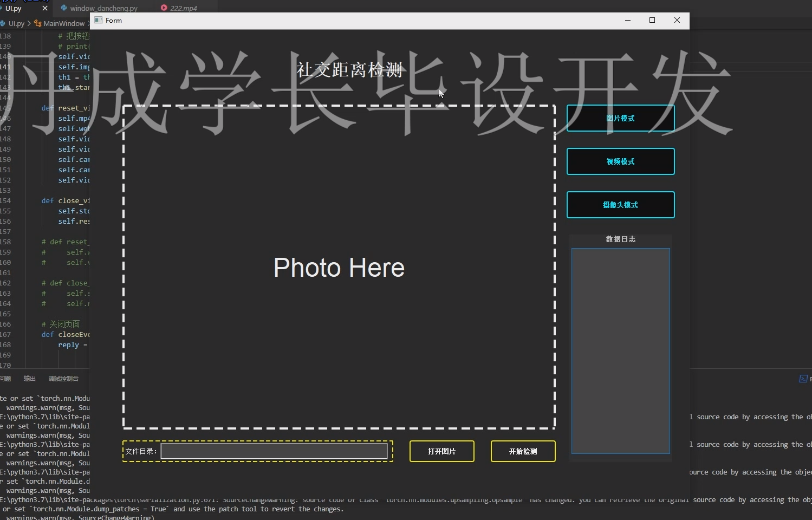Click the 文件目录: label
The image size is (812, 520).
point(141,451)
